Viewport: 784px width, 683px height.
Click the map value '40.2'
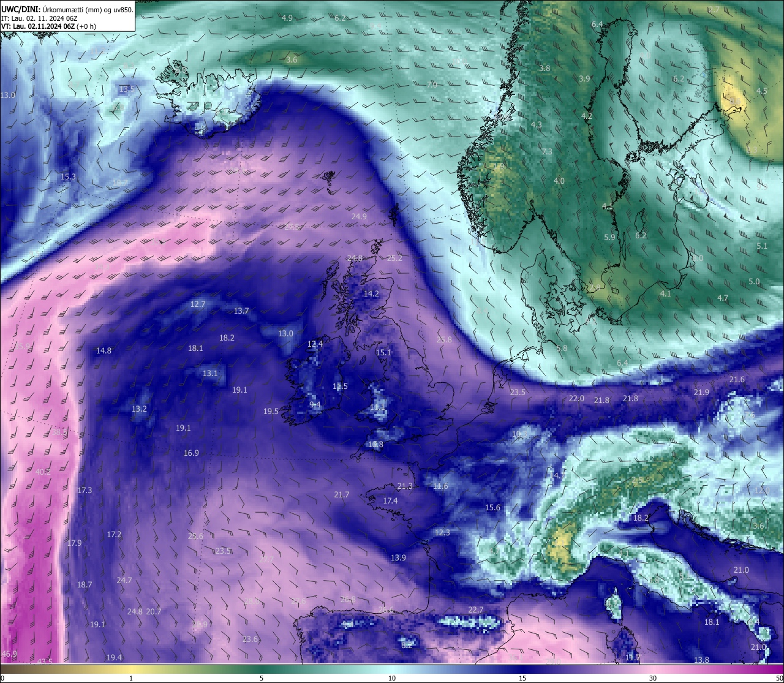pyautogui.click(x=43, y=472)
